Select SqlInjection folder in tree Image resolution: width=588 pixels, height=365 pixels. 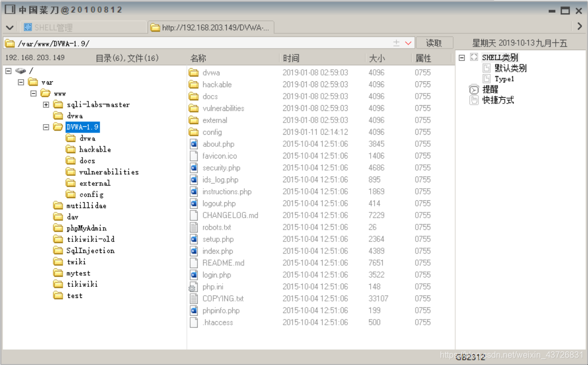(x=90, y=251)
